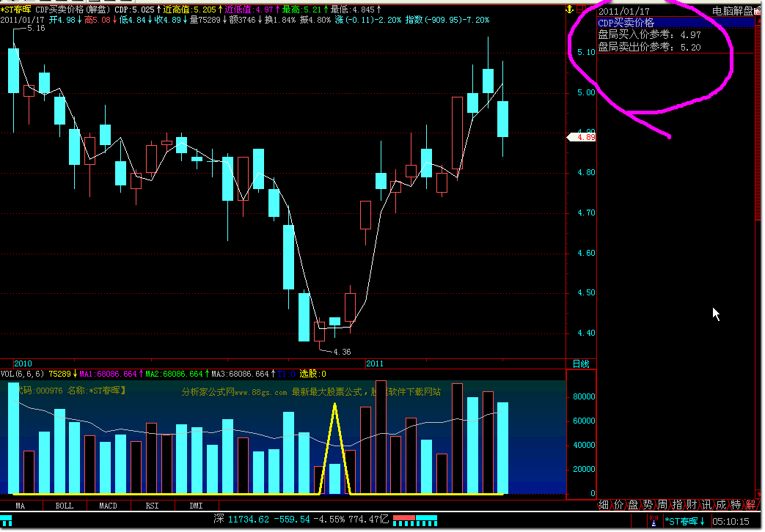Click the 4.89 current price marker on axis
The width and height of the screenshot is (765, 532).
point(582,138)
